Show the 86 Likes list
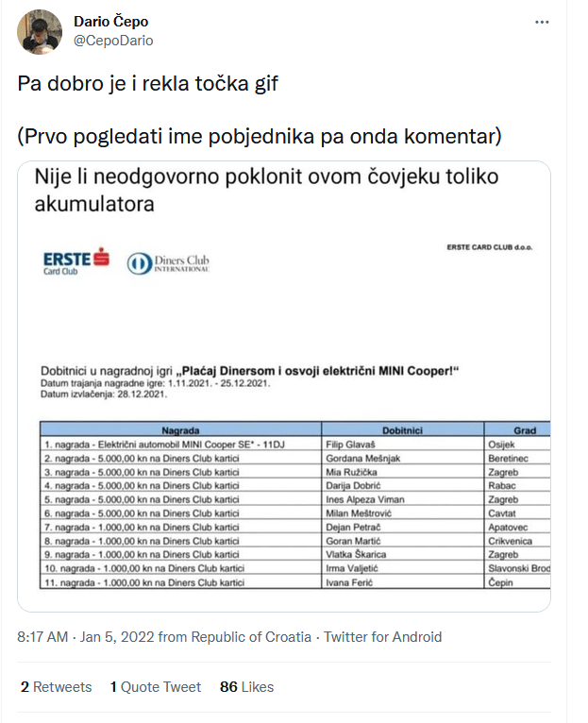The width and height of the screenshot is (588, 723). (246, 687)
